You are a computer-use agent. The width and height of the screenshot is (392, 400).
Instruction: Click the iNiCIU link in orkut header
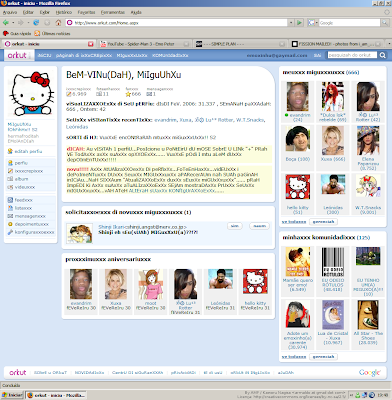coord(44,55)
